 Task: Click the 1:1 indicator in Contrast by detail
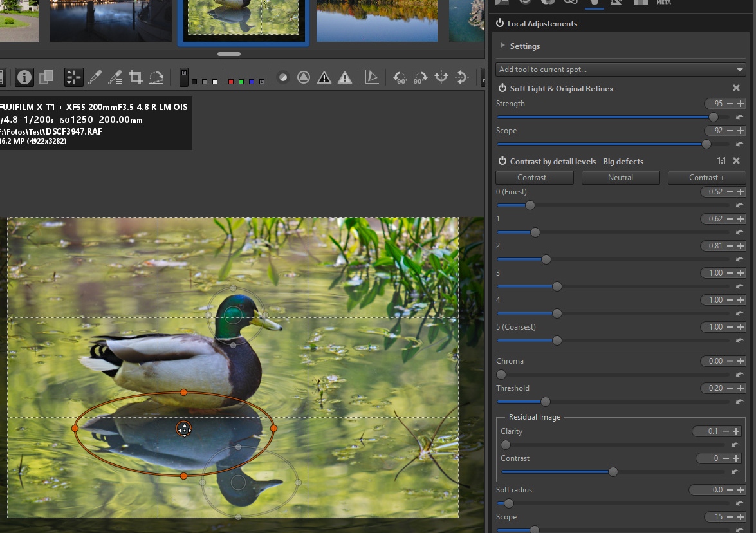tap(721, 161)
